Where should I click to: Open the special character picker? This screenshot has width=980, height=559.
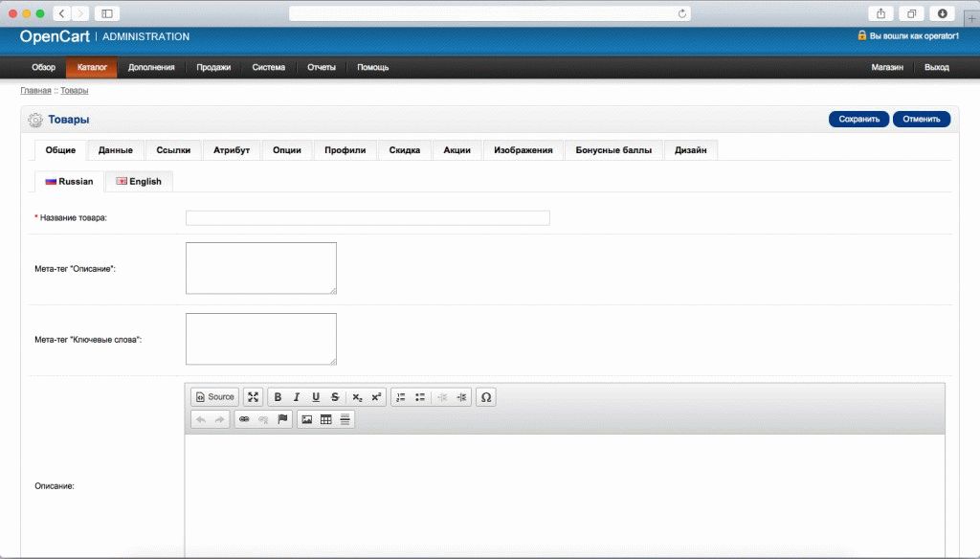[x=486, y=397]
